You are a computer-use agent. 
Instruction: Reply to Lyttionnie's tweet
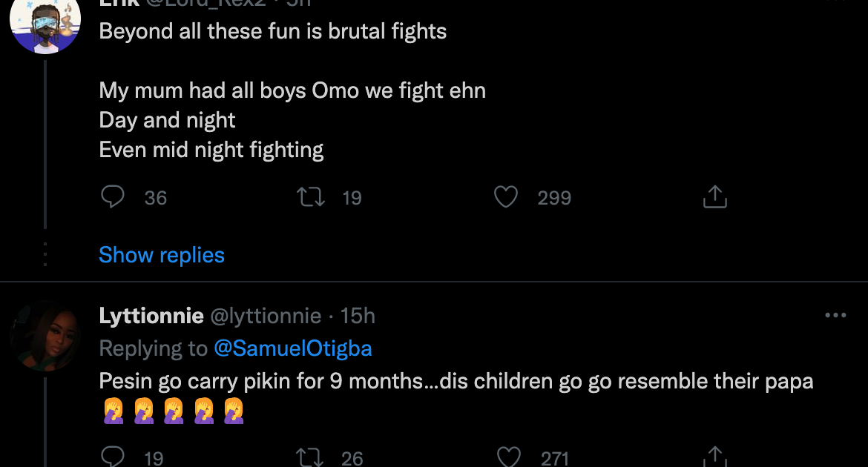pyautogui.click(x=112, y=457)
